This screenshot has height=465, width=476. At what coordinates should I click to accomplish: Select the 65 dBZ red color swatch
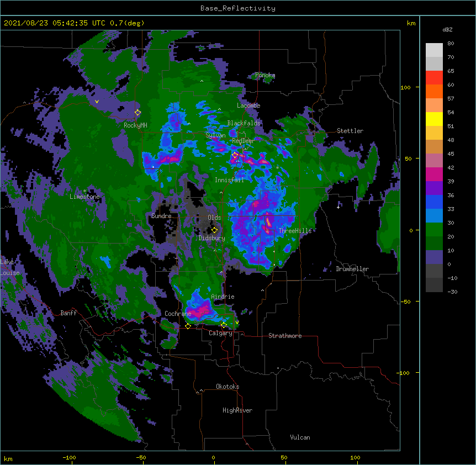click(434, 77)
